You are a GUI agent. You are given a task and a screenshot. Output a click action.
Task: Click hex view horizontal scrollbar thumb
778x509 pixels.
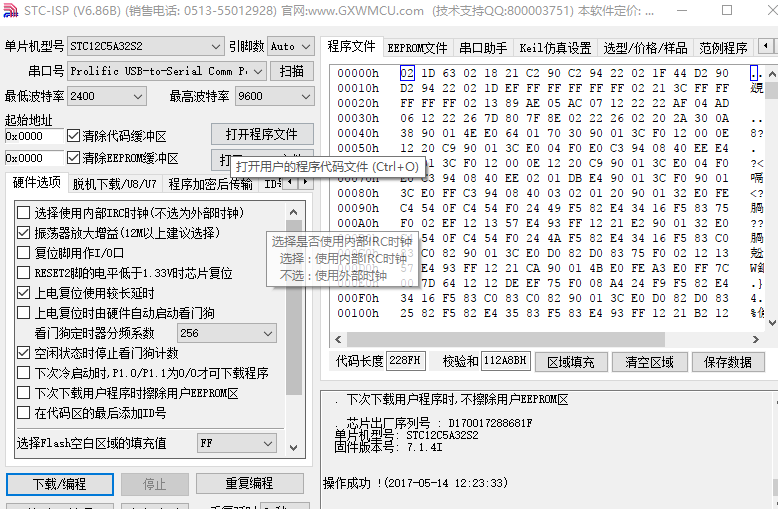coord(505,339)
